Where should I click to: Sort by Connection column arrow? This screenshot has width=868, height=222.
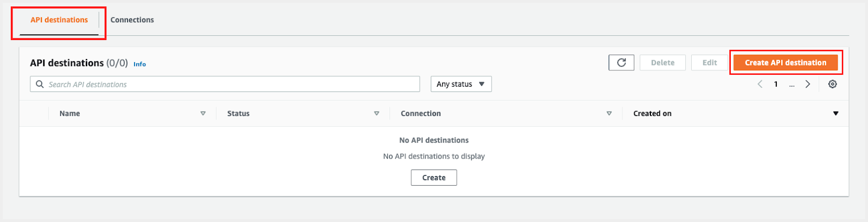point(609,114)
